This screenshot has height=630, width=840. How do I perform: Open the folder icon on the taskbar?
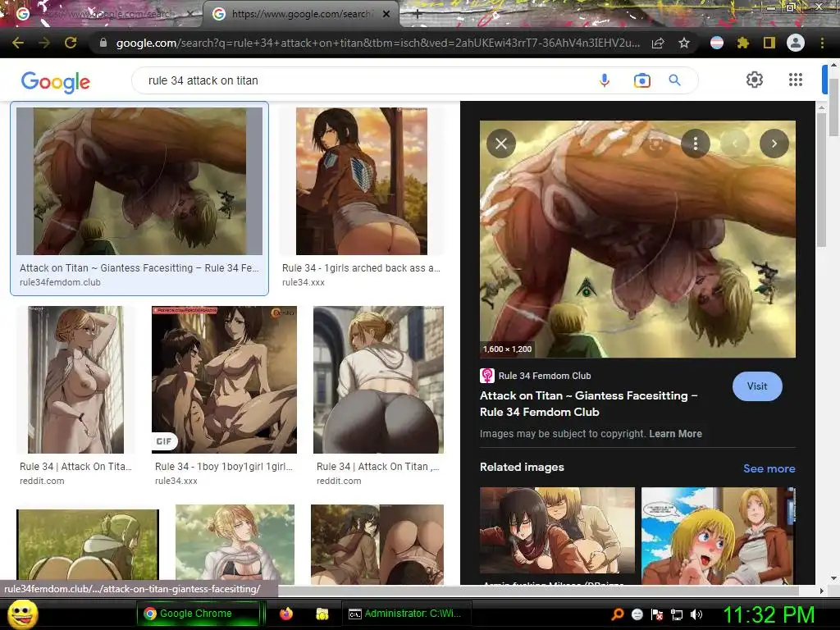click(322, 614)
